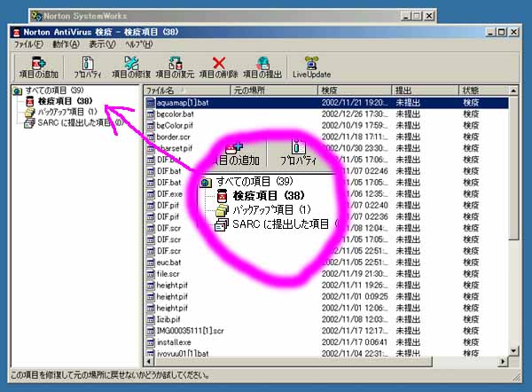Click the file icon beside euc.bat
This screenshot has width=532, height=392.
(x=151, y=263)
